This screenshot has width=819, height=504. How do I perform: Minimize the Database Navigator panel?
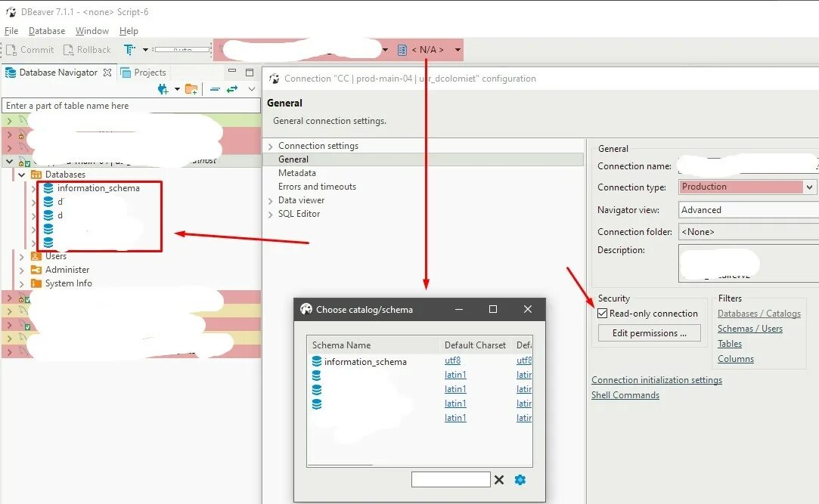click(x=232, y=71)
